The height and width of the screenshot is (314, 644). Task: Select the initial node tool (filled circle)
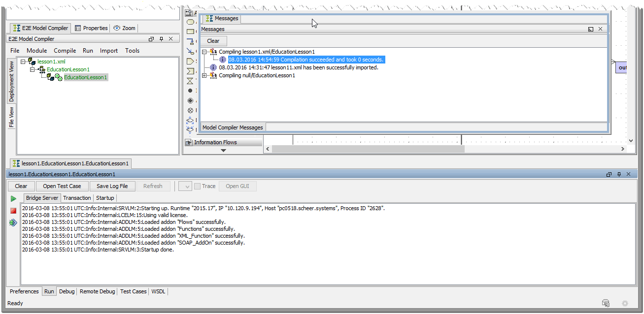click(190, 91)
